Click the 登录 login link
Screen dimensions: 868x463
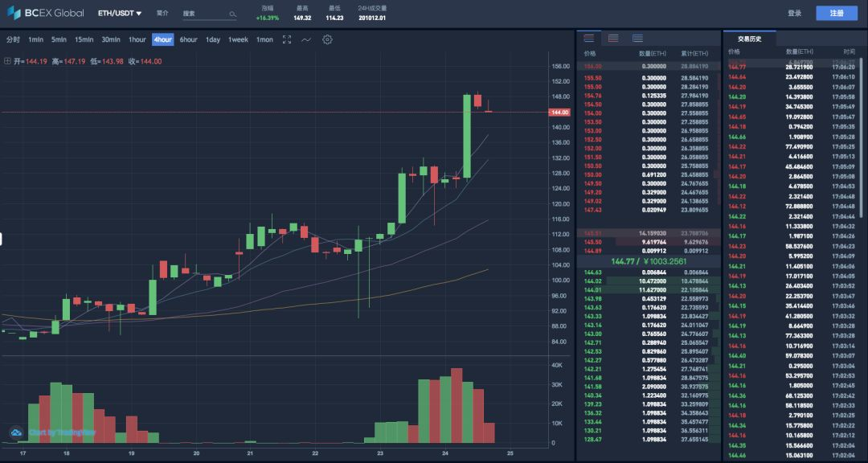pyautogui.click(x=794, y=14)
